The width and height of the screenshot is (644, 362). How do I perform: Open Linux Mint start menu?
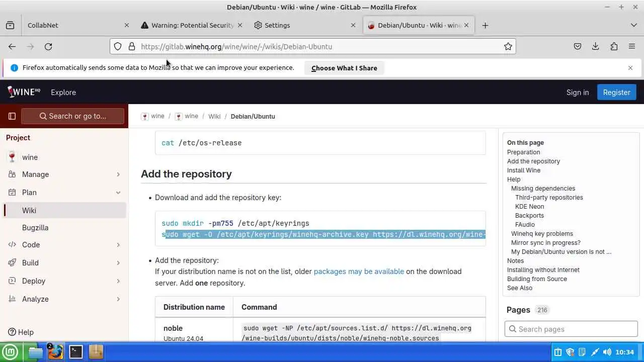tap(10, 352)
